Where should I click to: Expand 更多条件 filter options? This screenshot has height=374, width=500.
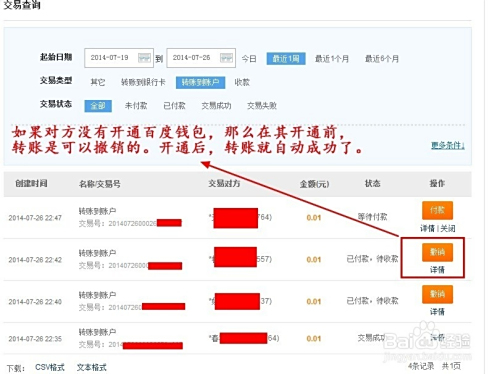(448, 146)
